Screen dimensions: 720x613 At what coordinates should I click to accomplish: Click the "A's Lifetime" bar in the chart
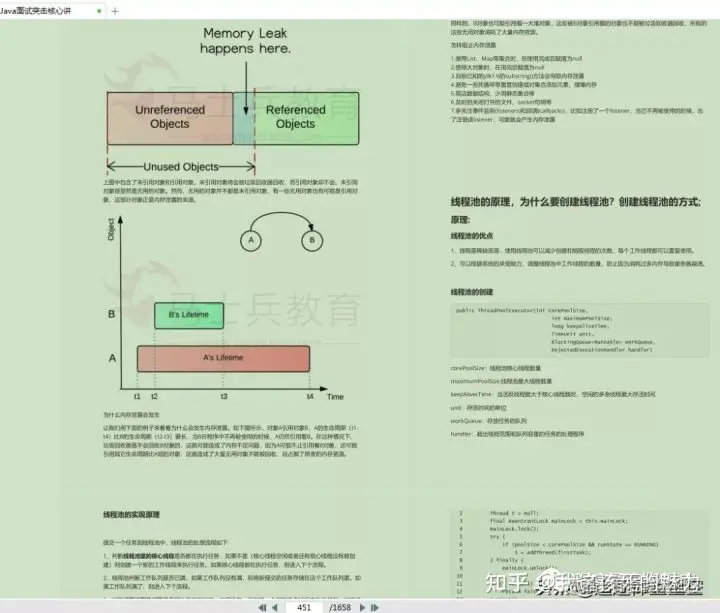tap(224, 358)
